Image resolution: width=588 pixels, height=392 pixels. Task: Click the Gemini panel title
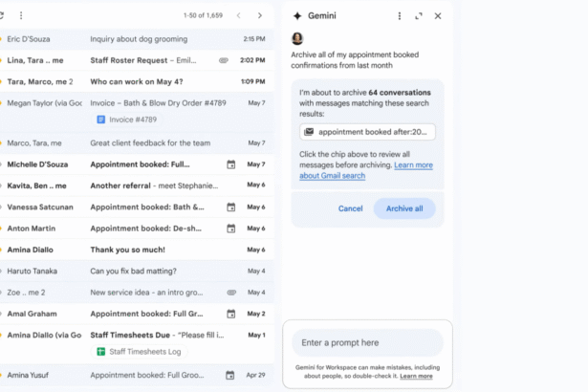tap(322, 15)
